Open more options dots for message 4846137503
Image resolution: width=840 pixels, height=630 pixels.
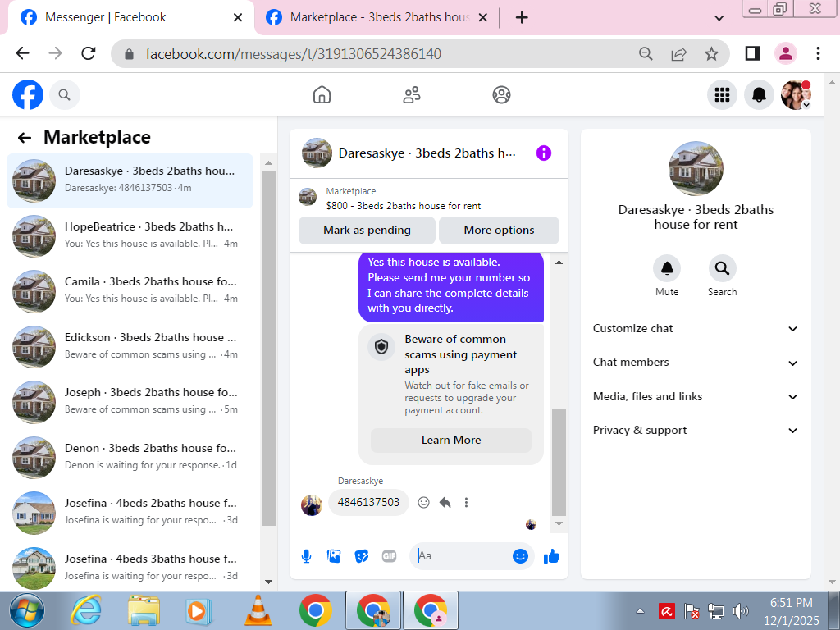[x=466, y=503]
